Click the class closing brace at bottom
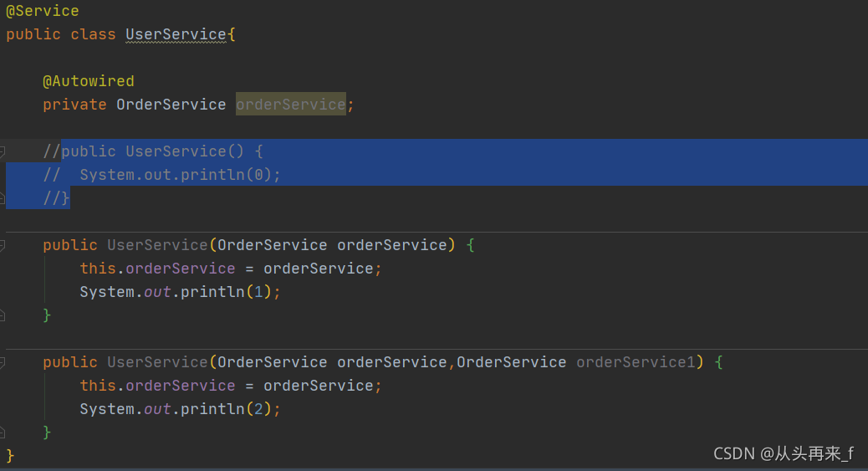The height and width of the screenshot is (471, 868). (10, 455)
